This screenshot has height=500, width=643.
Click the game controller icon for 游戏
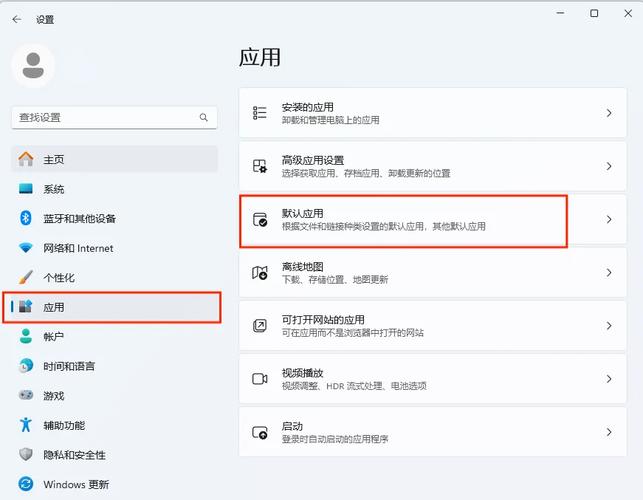pyautogui.click(x=26, y=395)
